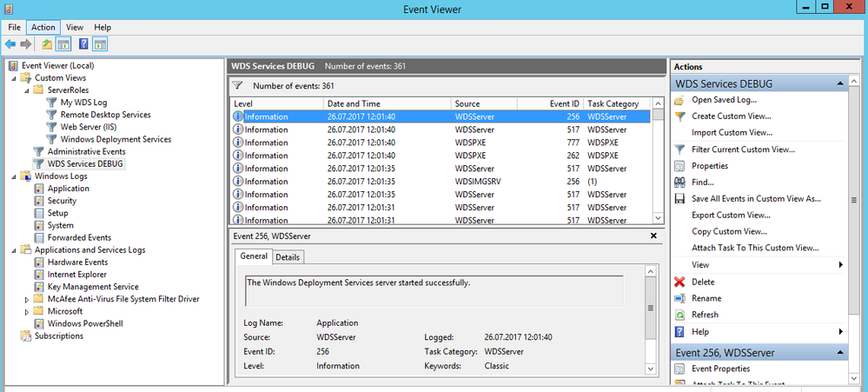
Task: Click the My WDS Log funnel icon
Action: coord(51,103)
